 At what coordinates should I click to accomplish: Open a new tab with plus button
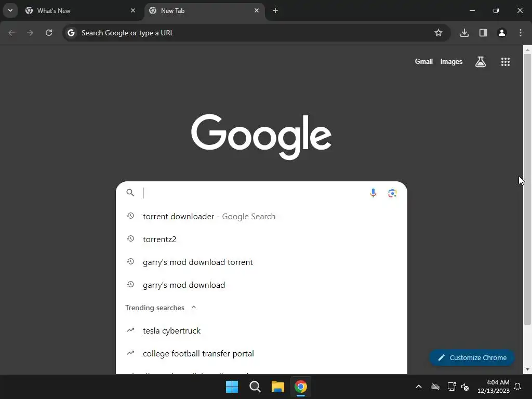click(x=275, y=10)
